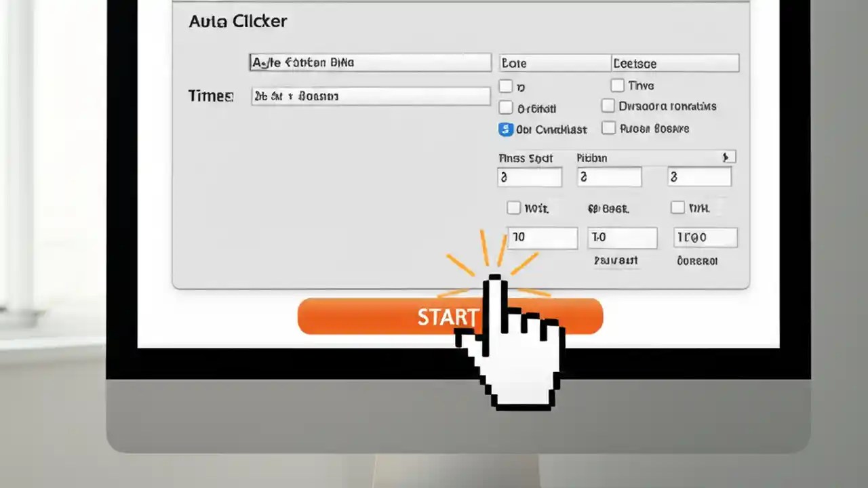Image resolution: width=868 pixels, height=488 pixels.
Task: Click the field containing 1F00
Action: point(705,237)
